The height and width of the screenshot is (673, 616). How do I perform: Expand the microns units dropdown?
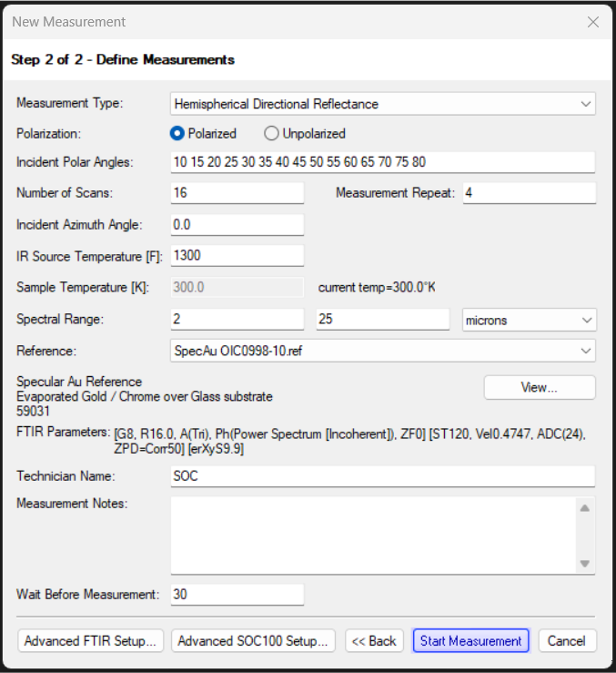[x=529, y=320]
